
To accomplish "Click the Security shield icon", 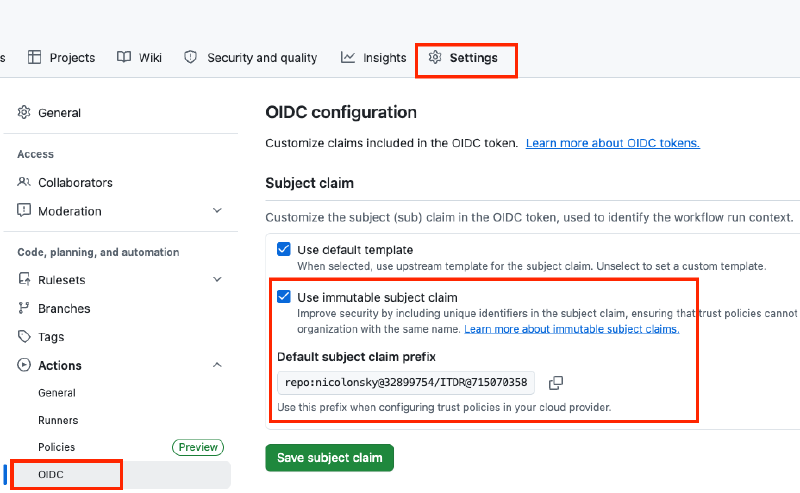I will [190, 57].
